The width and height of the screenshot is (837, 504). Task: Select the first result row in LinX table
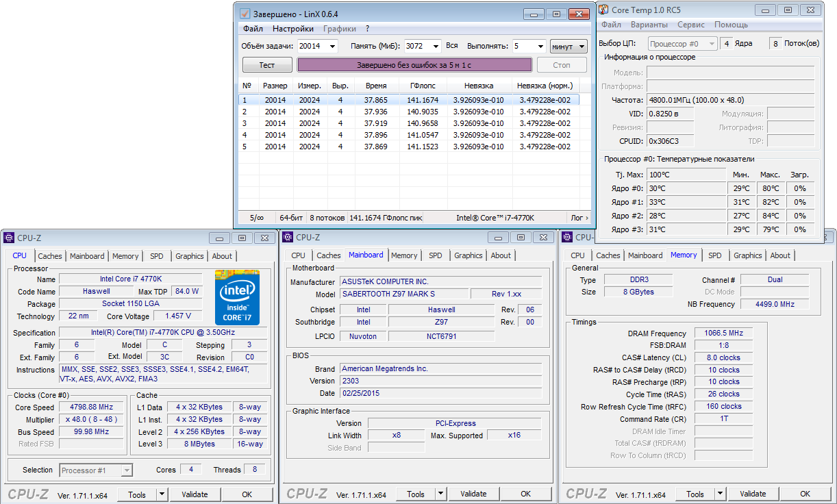[408, 100]
